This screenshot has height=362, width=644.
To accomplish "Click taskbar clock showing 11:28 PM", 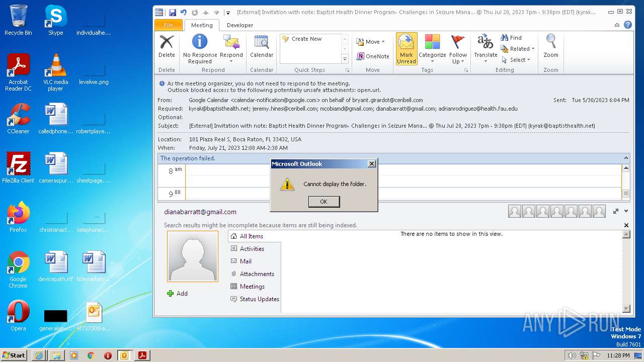I will click(x=618, y=355).
